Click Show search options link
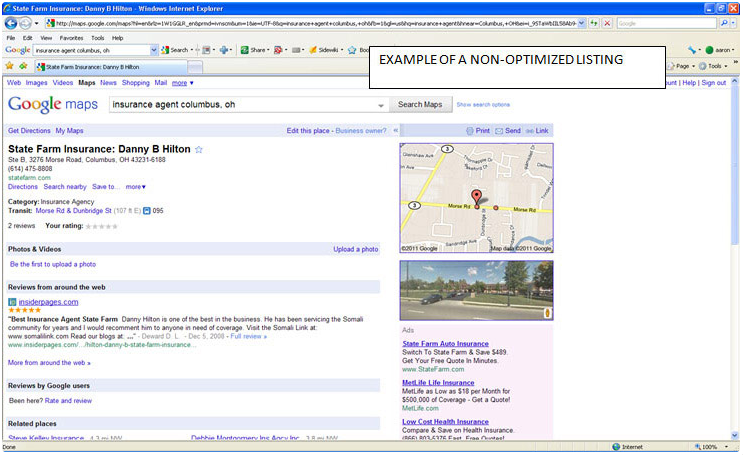 [483, 105]
